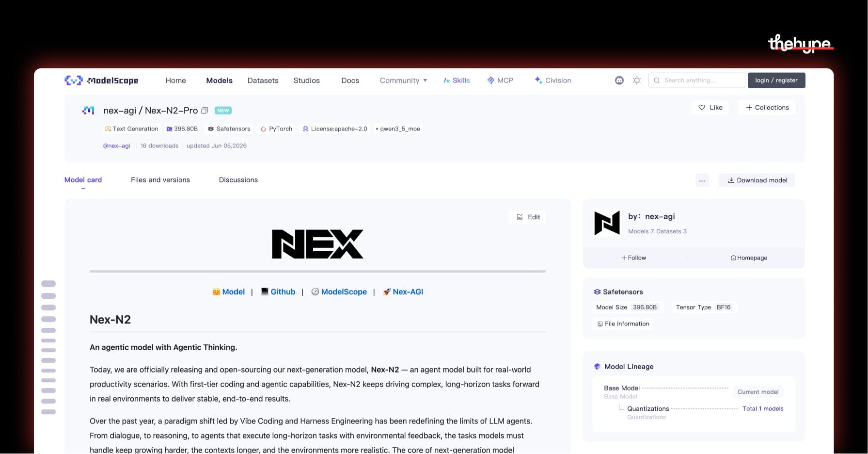Select the PyTorch tag
This screenshot has height=454, width=868.
[x=277, y=129]
